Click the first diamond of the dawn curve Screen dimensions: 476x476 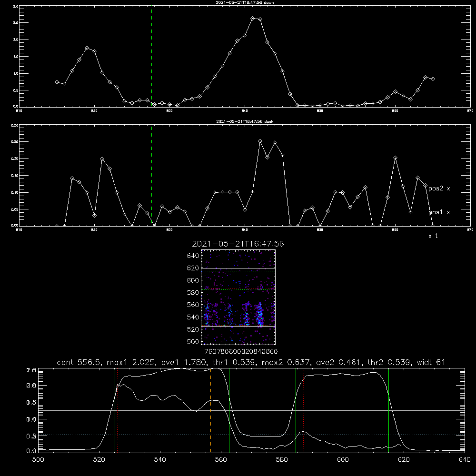click(57, 82)
